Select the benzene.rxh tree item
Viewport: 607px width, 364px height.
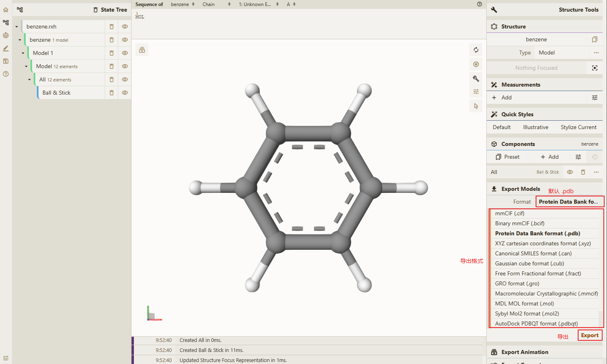point(63,26)
